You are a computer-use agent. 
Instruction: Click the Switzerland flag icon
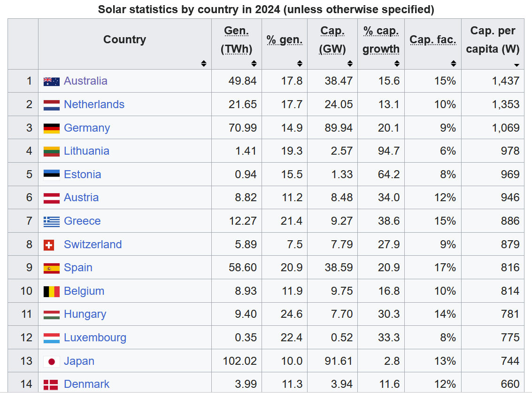click(x=49, y=245)
